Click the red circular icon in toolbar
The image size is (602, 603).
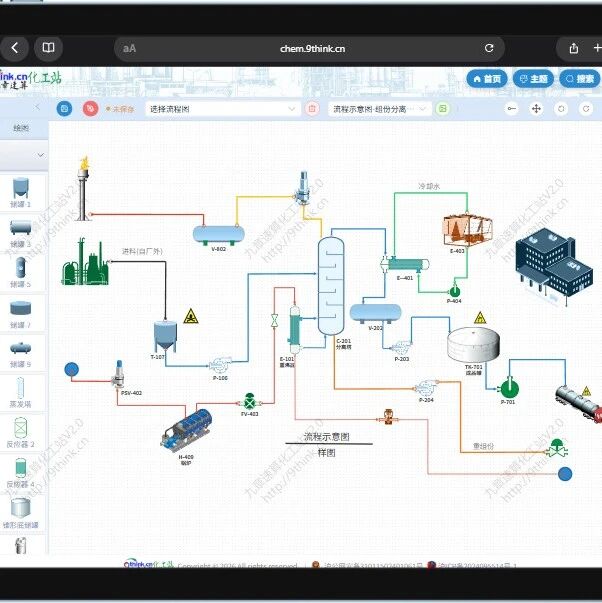[x=90, y=109]
